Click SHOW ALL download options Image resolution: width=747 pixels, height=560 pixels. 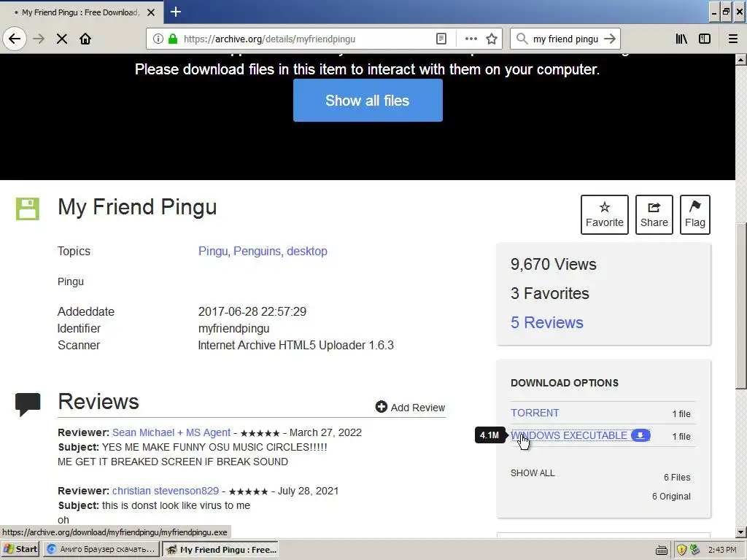[x=533, y=472]
